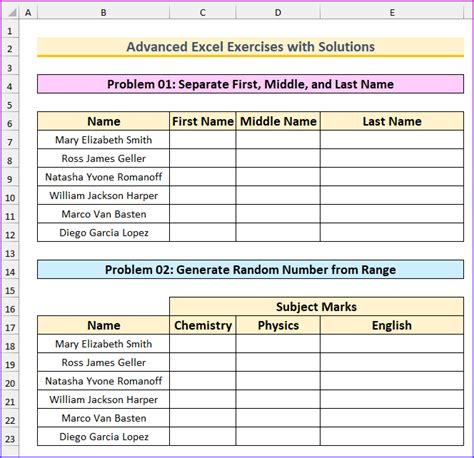Click 'Problem 02: Generate Random Number from Range'
The height and width of the screenshot is (458, 474).
(250, 269)
